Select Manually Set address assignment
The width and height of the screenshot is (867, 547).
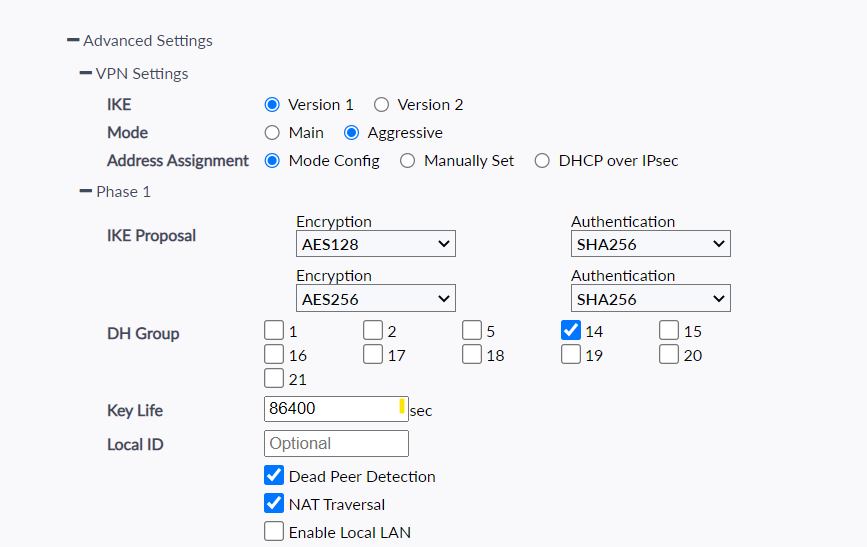407,161
